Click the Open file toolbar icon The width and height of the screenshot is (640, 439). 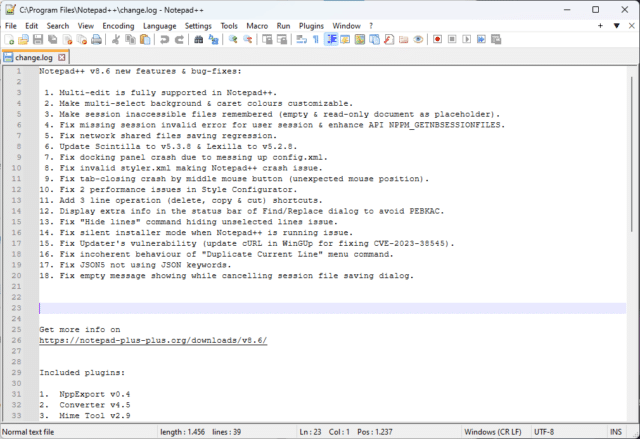pos(24,40)
